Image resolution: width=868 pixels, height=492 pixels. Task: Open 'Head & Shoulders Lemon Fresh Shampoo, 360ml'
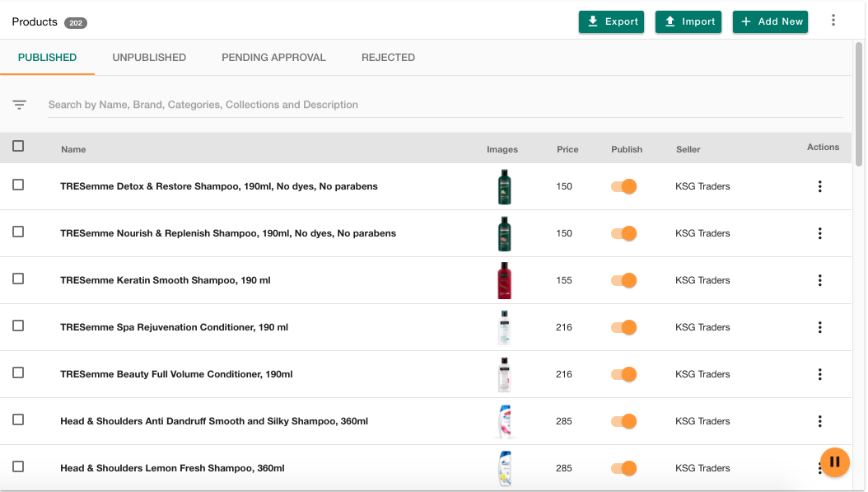[x=172, y=468]
